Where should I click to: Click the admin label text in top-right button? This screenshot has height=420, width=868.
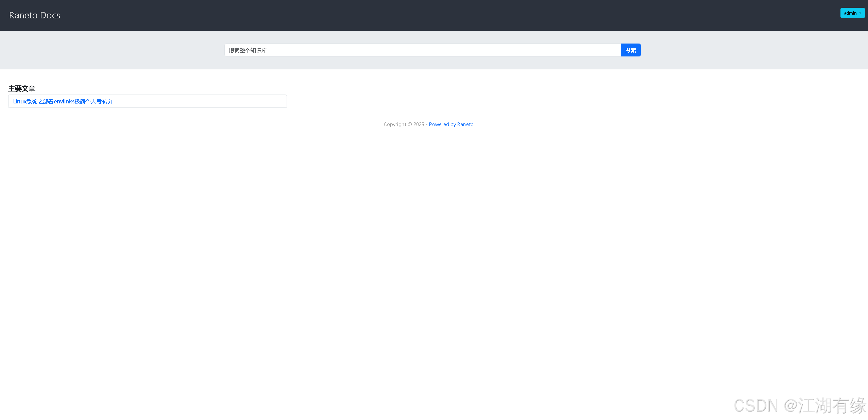850,13
